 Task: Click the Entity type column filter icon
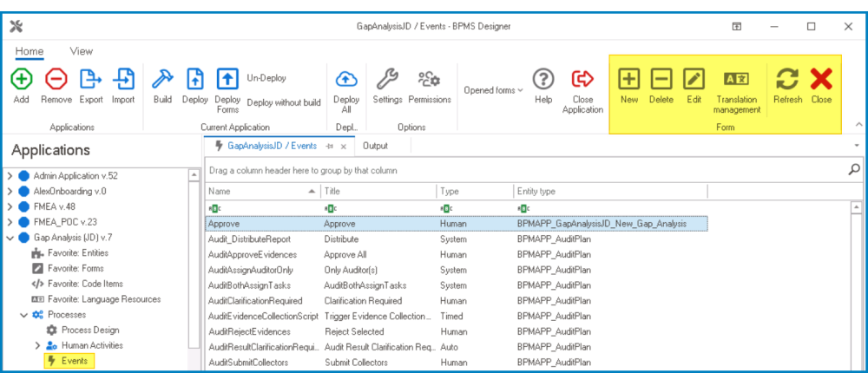coord(523,209)
